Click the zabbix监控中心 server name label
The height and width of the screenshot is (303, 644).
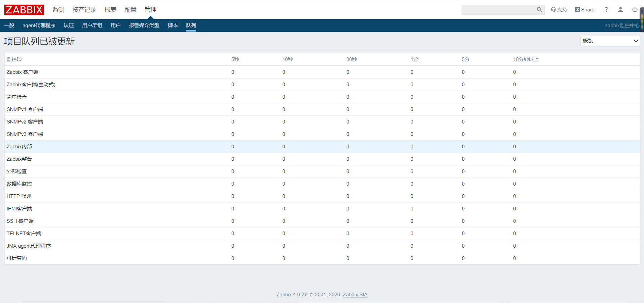[x=622, y=26]
